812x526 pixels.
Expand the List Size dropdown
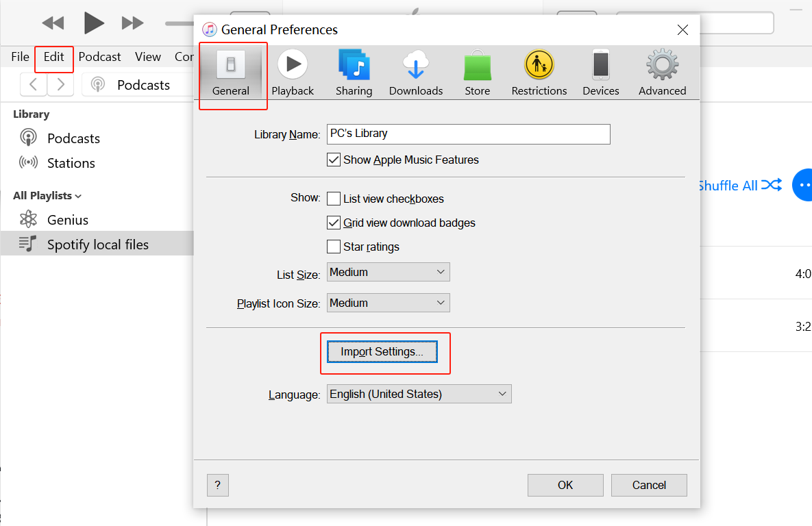[x=388, y=273]
